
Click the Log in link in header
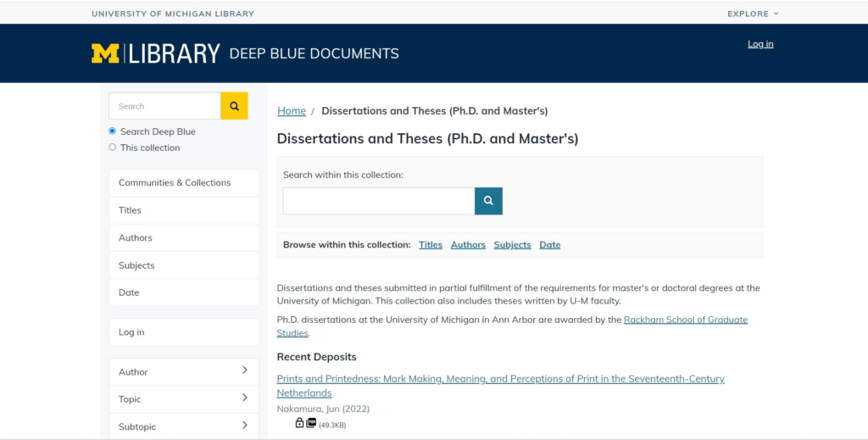[x=760, y=44]
